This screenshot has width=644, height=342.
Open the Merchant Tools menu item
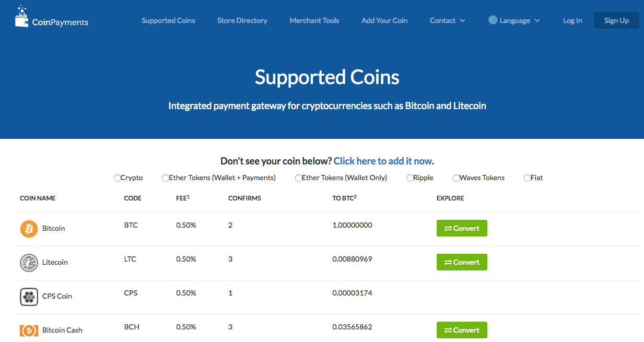[314, 20]
